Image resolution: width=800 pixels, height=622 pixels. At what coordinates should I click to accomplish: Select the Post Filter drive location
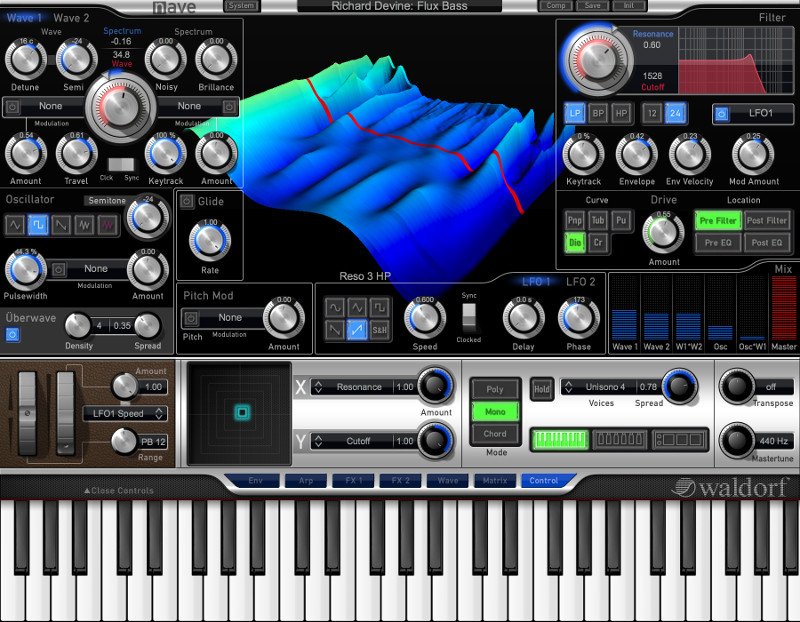(767, 220)
